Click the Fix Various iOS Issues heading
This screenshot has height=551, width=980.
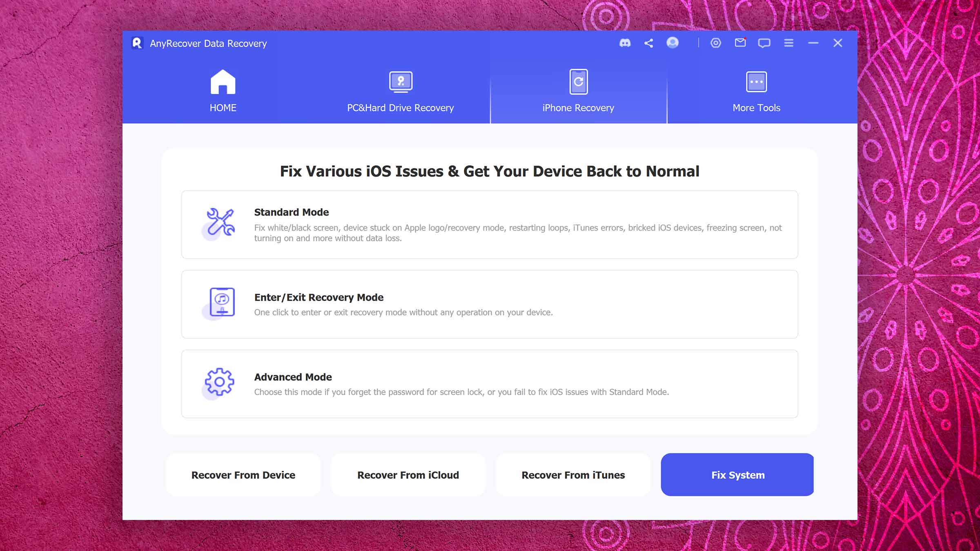pos(490,171)
